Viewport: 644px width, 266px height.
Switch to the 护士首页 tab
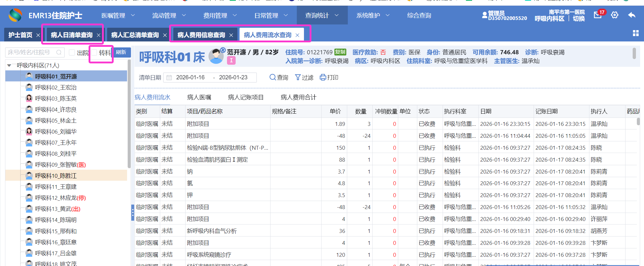[20, 35]
